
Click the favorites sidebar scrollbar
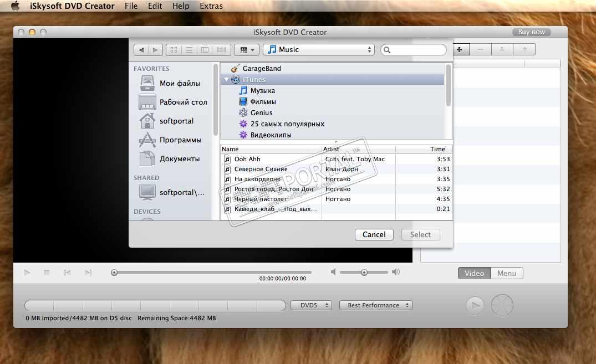216,100
